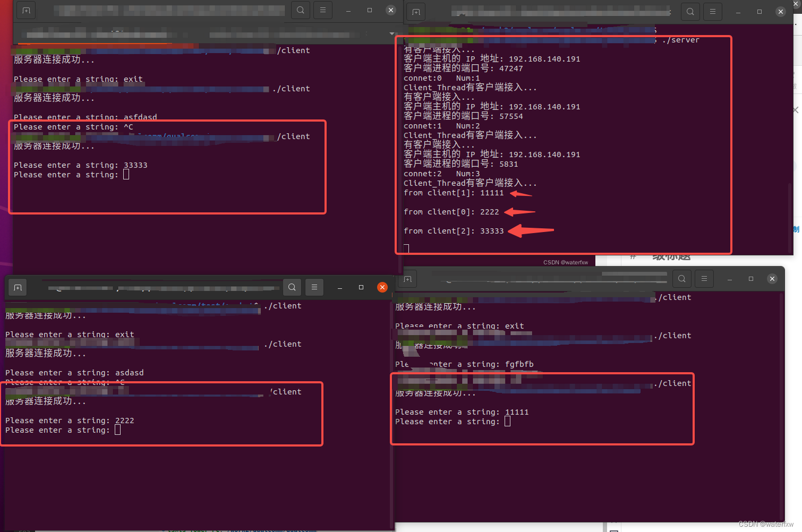Click the server line 'from client[0]: 2222'
Image resolution: width=802 pixels, height=532 pixels.
451,212
